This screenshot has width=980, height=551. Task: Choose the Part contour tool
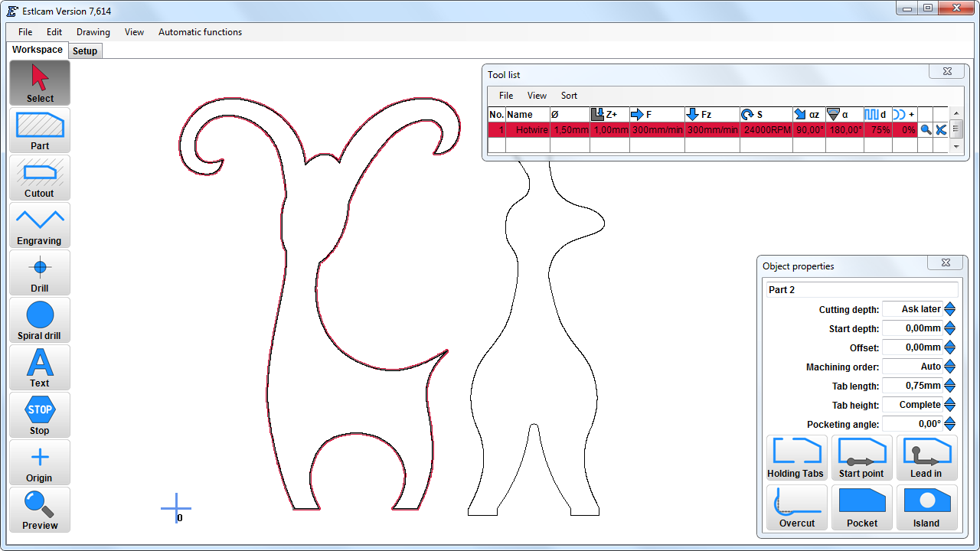tap(40, 130)
